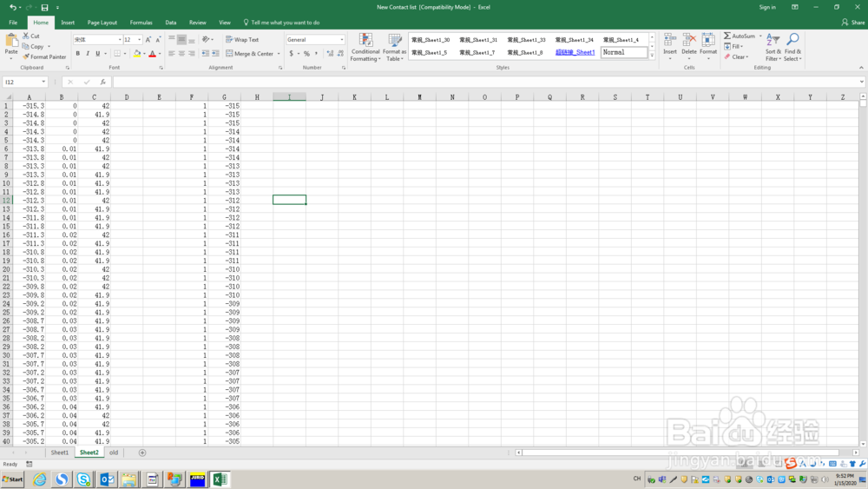Open Conditional Formatting menu icon
This screenshot has height=489, width=868.
pyautogui.click(x=365, y=40)
